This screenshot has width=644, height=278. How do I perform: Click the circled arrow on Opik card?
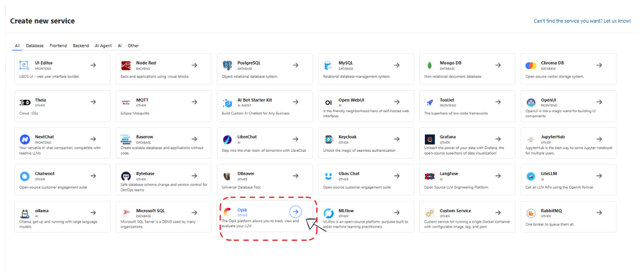coord(296,211)
